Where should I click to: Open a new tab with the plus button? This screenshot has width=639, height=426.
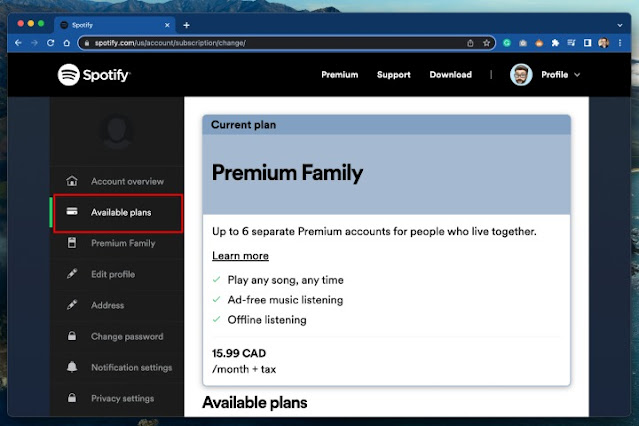(x=186, y=25)
